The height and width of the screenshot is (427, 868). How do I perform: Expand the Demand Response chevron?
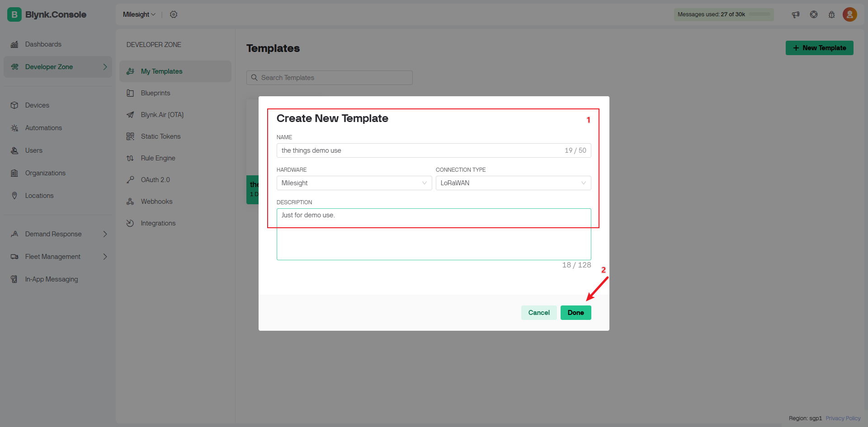(x=105, y=234)
